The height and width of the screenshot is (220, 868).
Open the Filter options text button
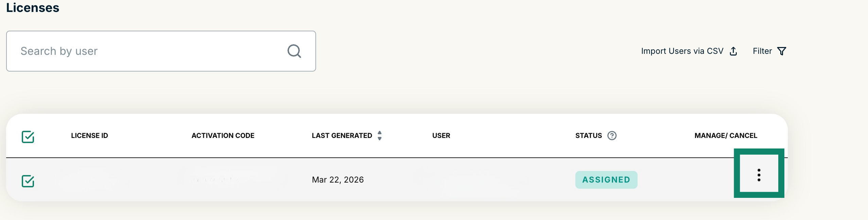click(762, 51)
